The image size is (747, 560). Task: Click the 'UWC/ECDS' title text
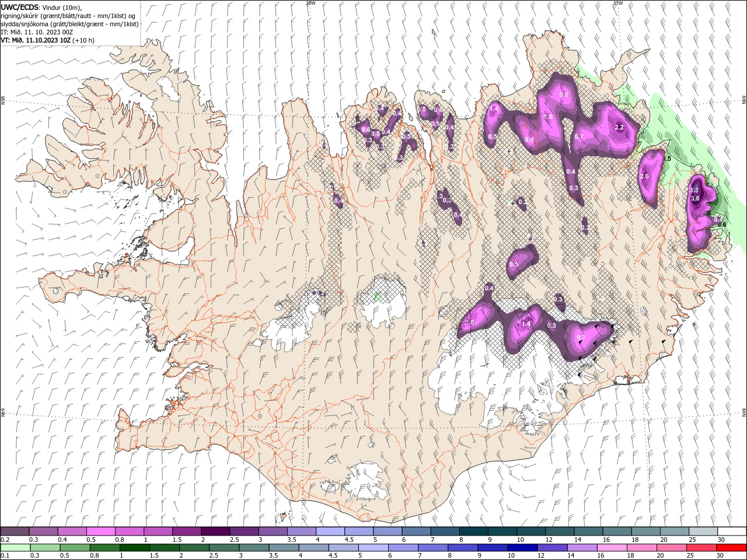pyautogui.click(x=20, y=6)
